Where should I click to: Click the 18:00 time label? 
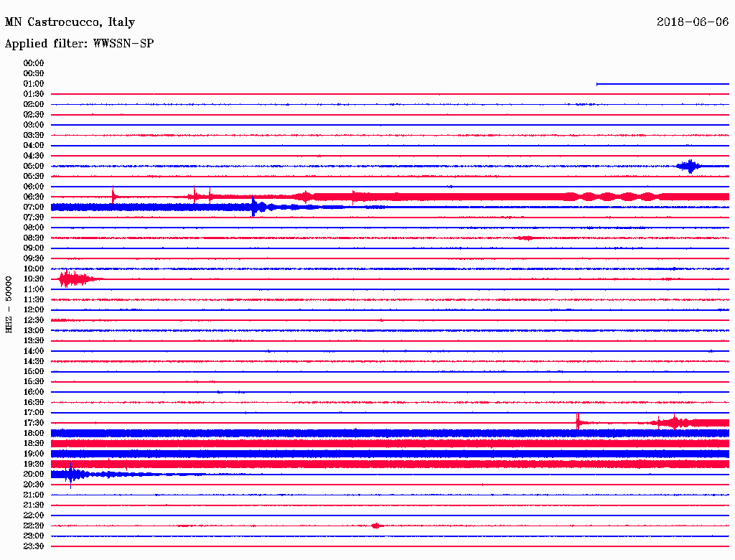(x=33, y=434)
